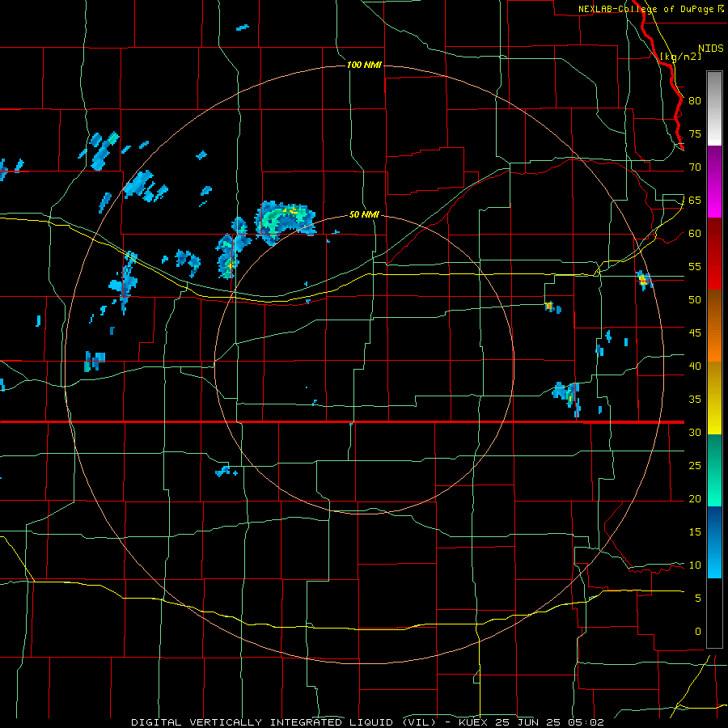The height and width of the screenshot is (728, 728).
Task: Click the KUEX 25 JUN 25 05:02 timestamp
Action: point(531,722)
